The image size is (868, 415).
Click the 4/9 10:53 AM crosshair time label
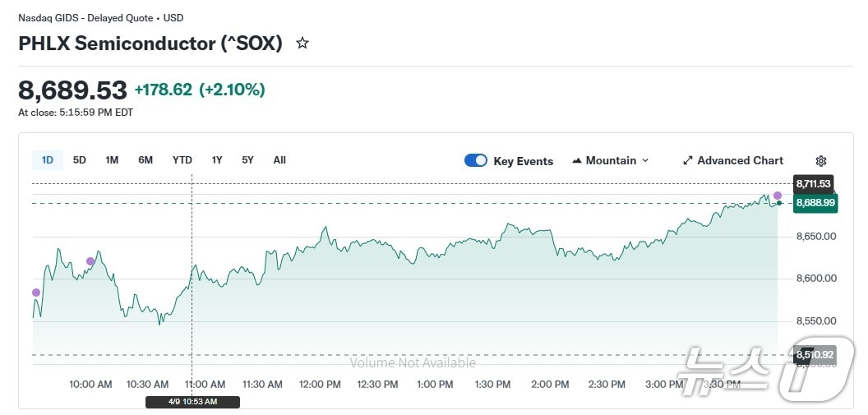192,402
